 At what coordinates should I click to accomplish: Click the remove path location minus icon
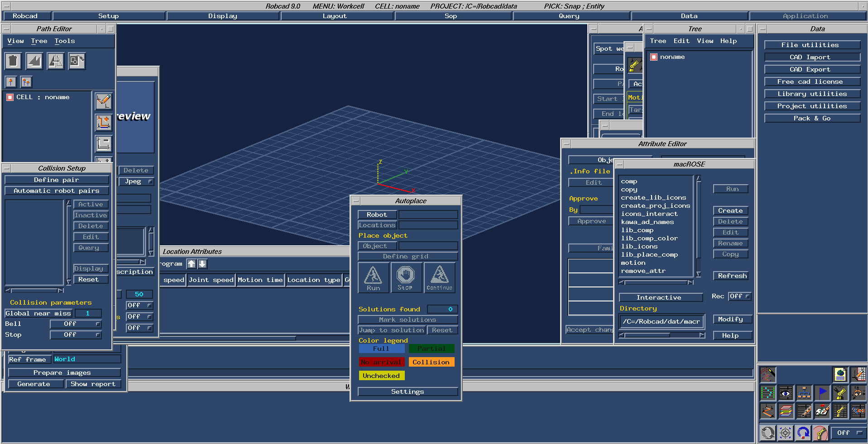click(104, 143)
